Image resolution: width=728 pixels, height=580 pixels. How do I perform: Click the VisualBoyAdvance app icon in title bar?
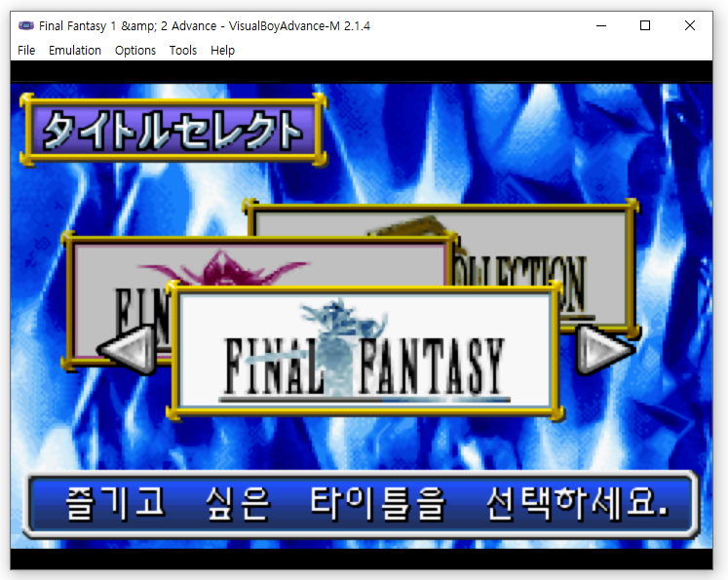click(x=26, y=25)
